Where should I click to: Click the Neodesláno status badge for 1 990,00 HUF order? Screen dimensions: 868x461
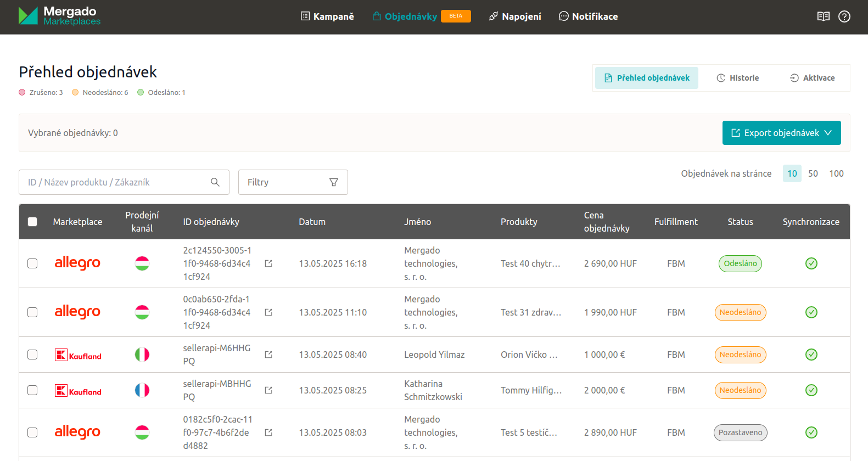tap(740, 312)
